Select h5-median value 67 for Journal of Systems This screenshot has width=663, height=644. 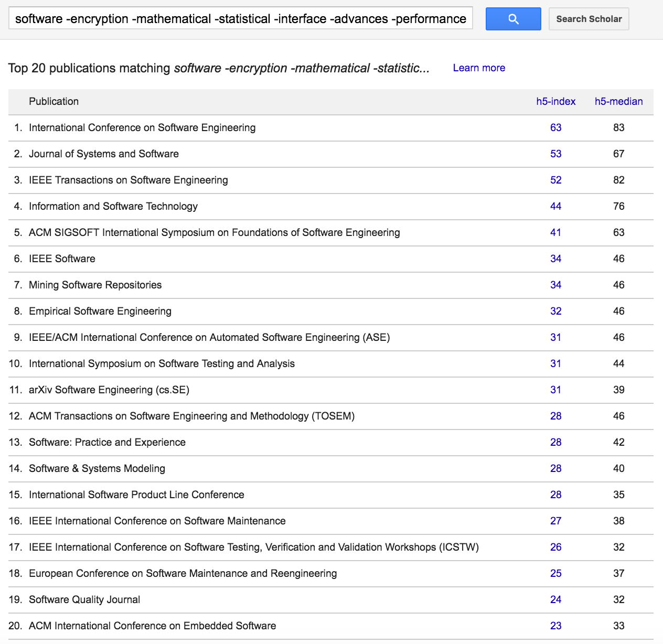tap(618, 154)
